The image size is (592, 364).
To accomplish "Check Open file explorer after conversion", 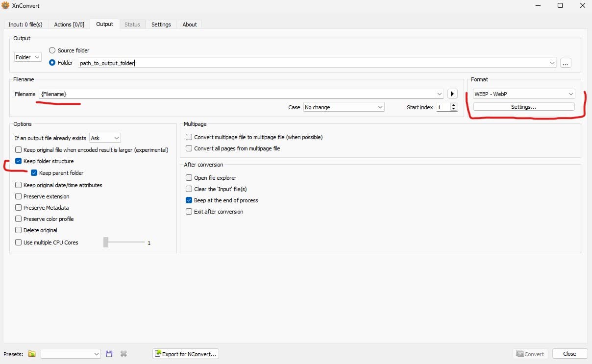I will [x=189, y=178].
